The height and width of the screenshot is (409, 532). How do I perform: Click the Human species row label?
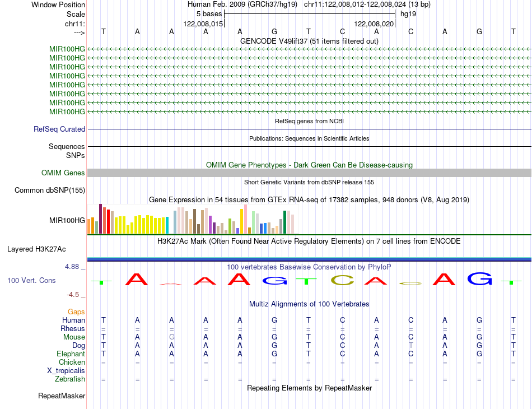pyautogui.click(x=73, y=320)
